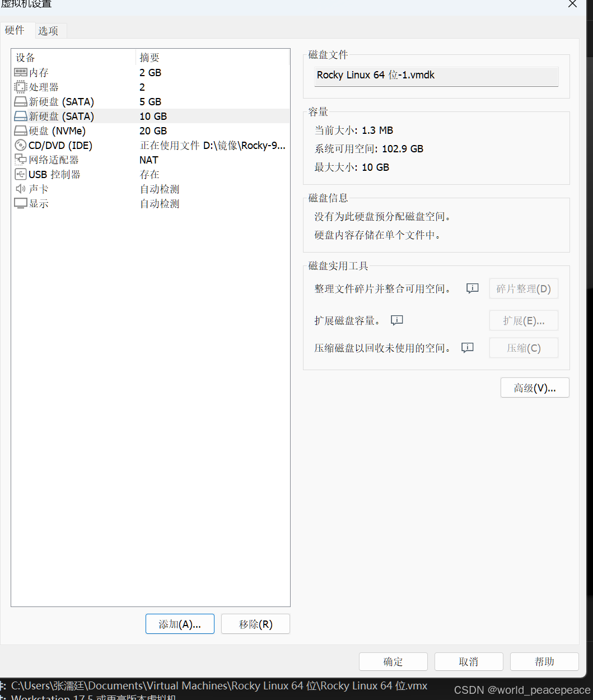Select the 内存 (memory) device icon
Image resolution: width=593 pixels, height=700 pixels.
pos(18,72)
